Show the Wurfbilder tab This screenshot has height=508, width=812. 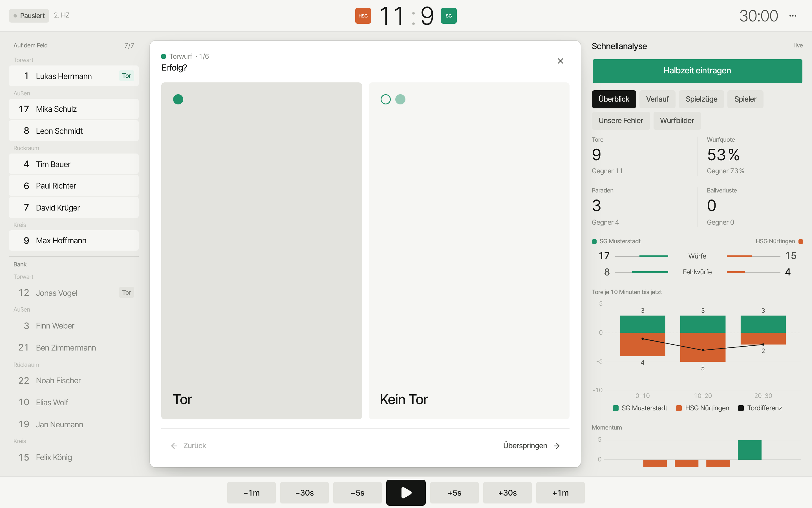coord(677,121)
